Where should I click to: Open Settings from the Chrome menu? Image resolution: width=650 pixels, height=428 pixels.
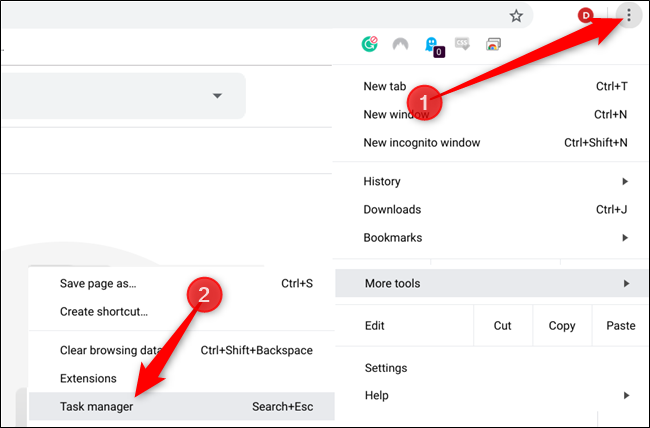pyautogui.click(x=491, y=368)
